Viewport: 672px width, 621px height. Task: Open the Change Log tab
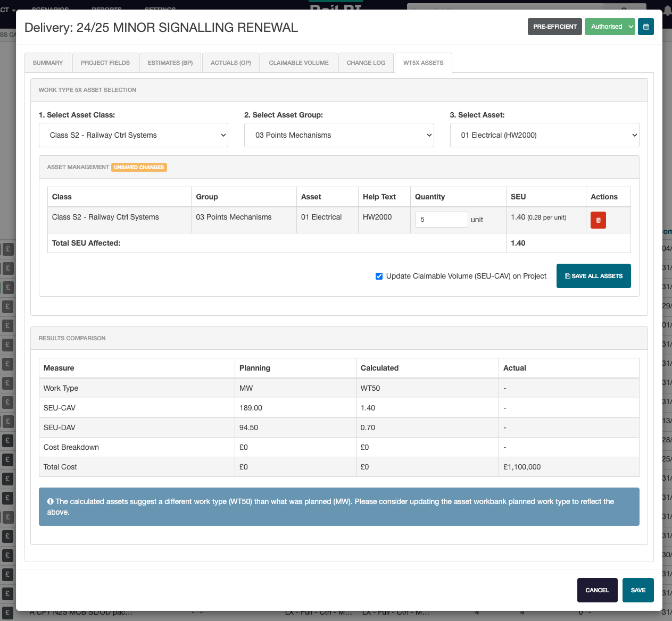click(x=366, y=63)
